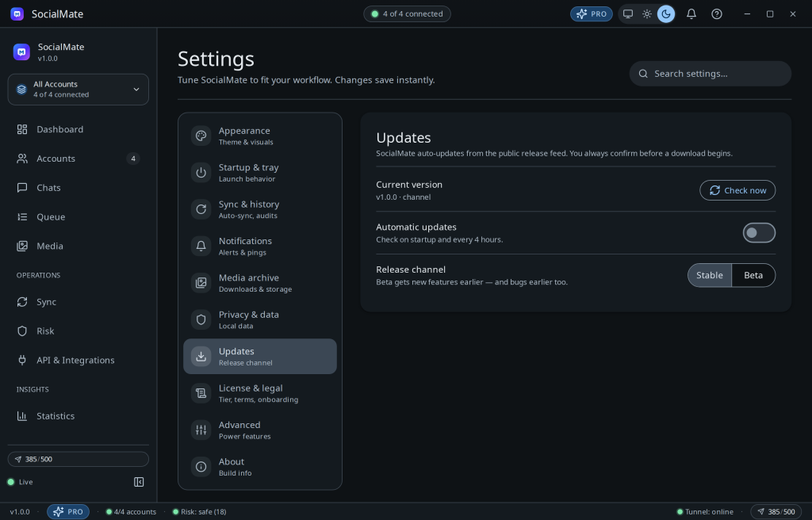The image size is (812, 520).
Task: Expand the All Accounts dropdown
Action: click(x=79, y=89)
